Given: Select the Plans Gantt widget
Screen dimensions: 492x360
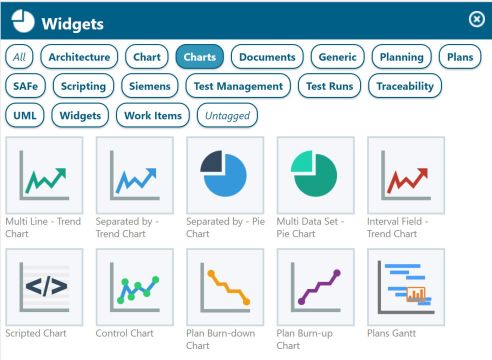Looking at the screenshot, I should (x=406, y=287).
